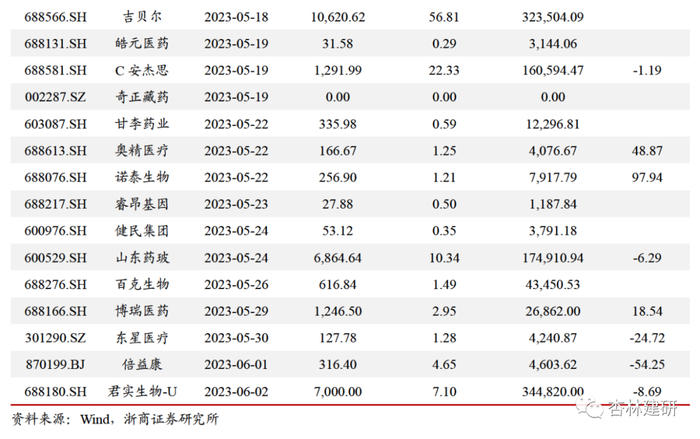Click company name 睿昂基因
The image size is (700, 439).
point(142,204)
